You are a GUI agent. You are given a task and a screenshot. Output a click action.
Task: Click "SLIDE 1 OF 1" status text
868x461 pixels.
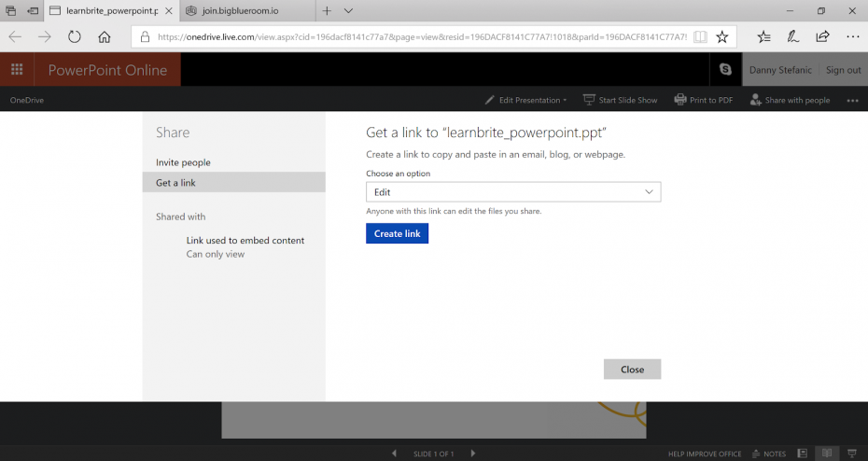pyautogui.click(x=433, y=454)
